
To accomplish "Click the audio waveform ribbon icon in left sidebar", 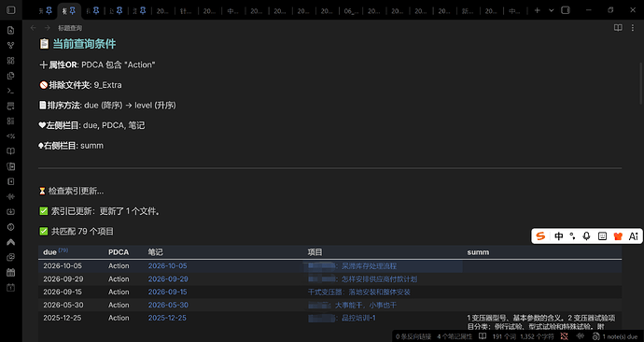I will (x=11, y=196).
